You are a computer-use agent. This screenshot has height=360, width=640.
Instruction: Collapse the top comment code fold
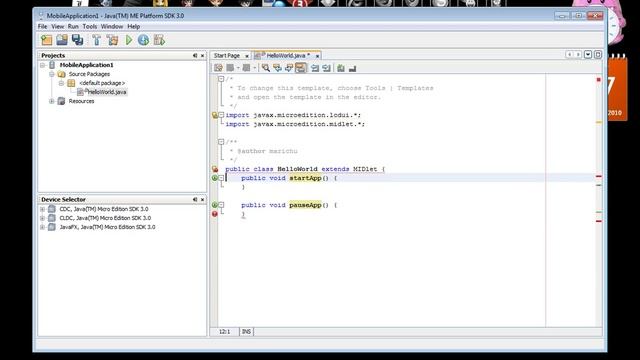tap(221, 79)
